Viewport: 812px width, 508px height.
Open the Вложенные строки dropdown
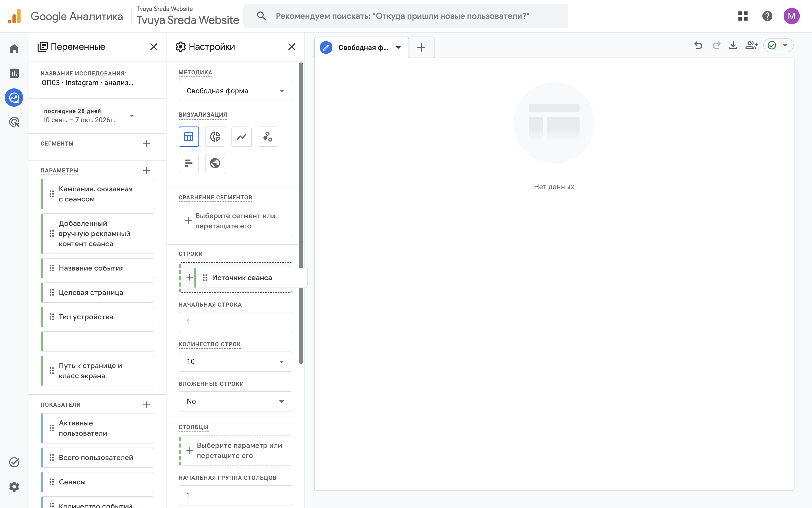pyautogui.click(x=235, y=401)
